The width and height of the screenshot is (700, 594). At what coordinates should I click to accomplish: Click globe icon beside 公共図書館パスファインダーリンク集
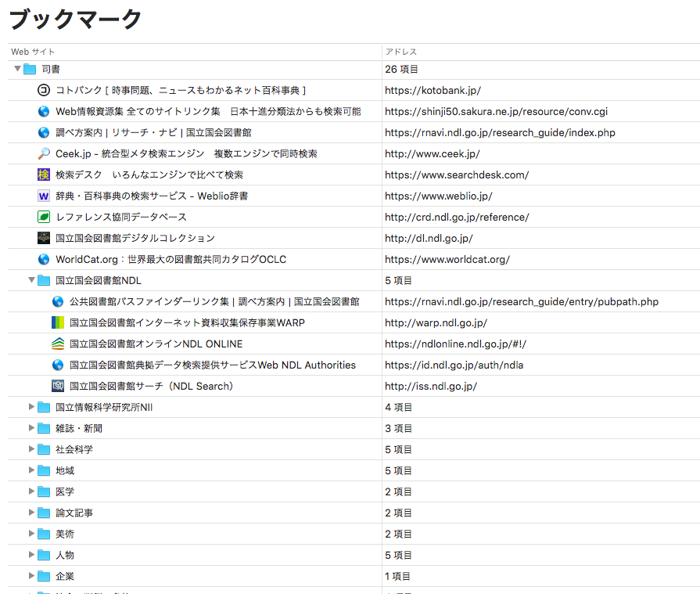click(58, 301)
